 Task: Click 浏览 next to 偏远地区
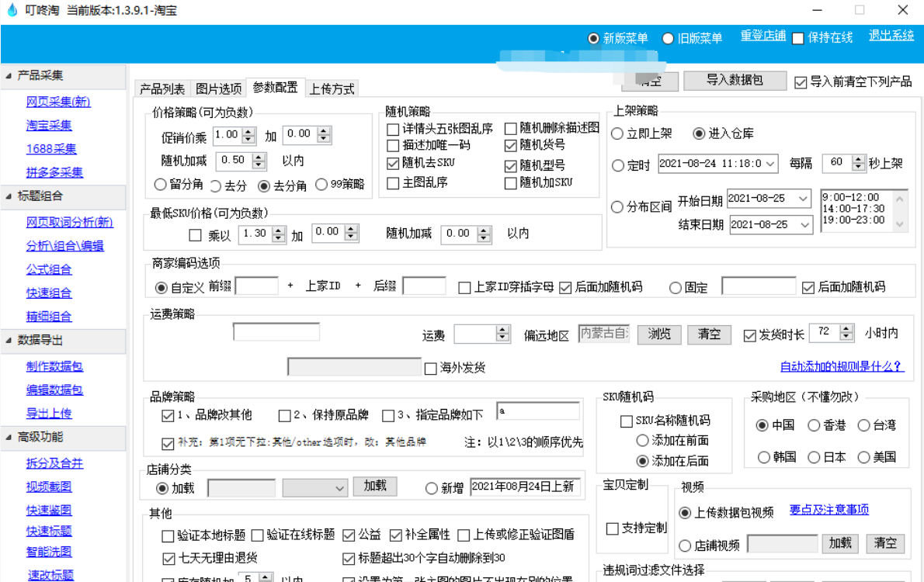click(658, 334)
